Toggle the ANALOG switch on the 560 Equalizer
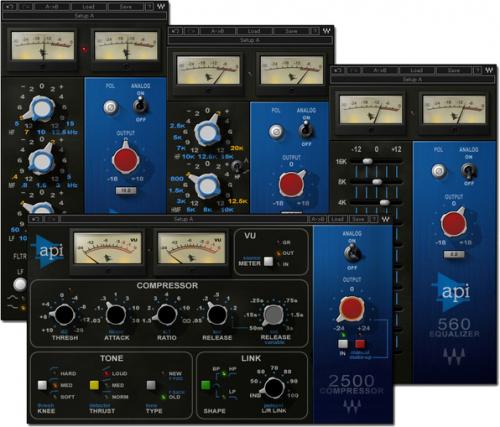 point(468,171)
